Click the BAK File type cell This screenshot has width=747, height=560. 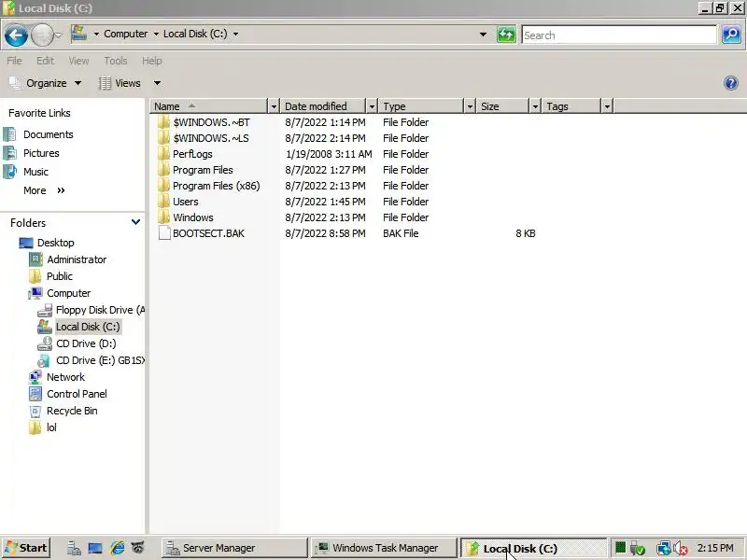coord(401,233)
